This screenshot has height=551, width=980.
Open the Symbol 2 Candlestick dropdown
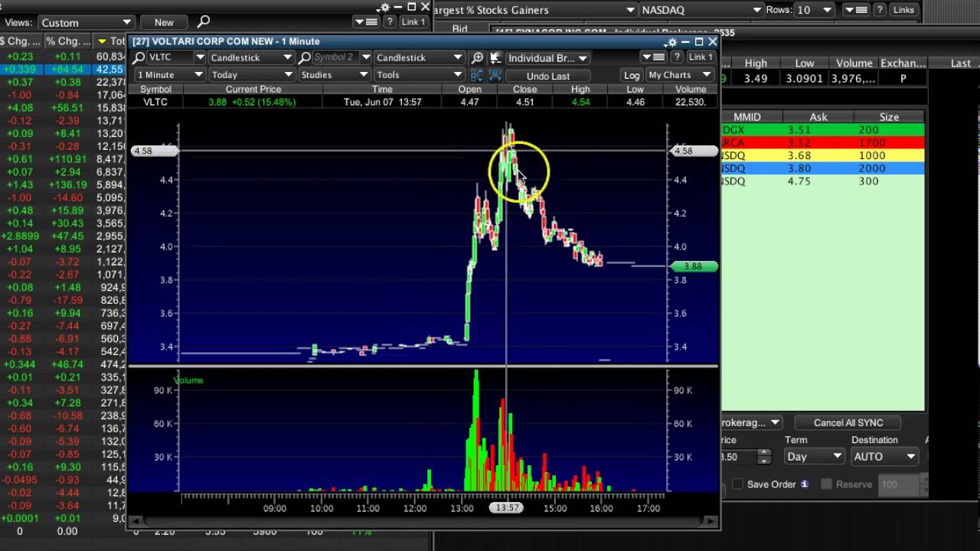pos(419,57)
